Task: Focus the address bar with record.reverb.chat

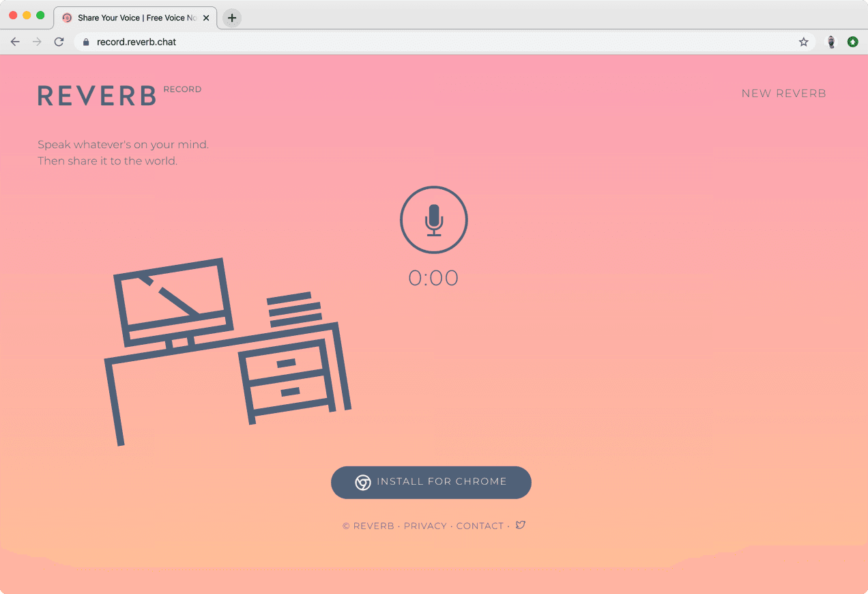Action: pyautogui.click(x=444, y=42)
